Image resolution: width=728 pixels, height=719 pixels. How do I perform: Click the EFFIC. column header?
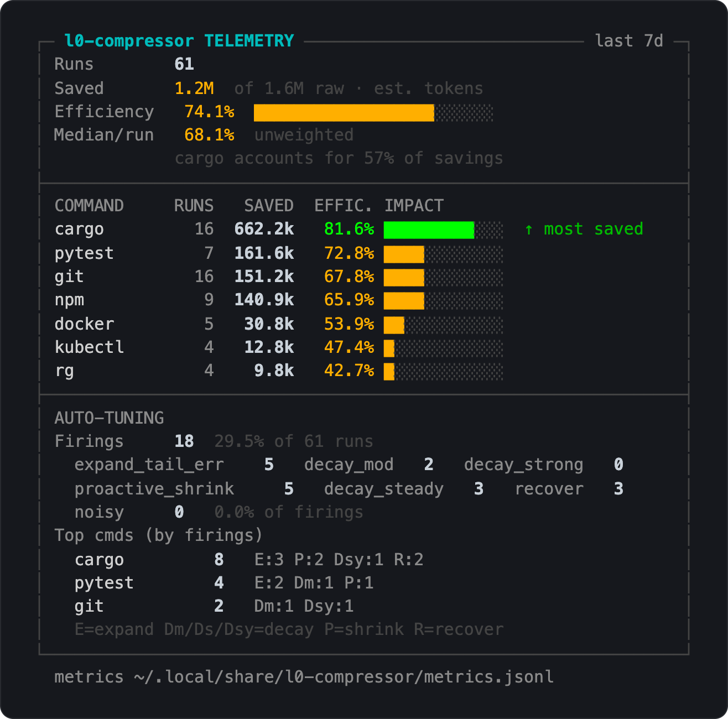[x=344, y=206]
